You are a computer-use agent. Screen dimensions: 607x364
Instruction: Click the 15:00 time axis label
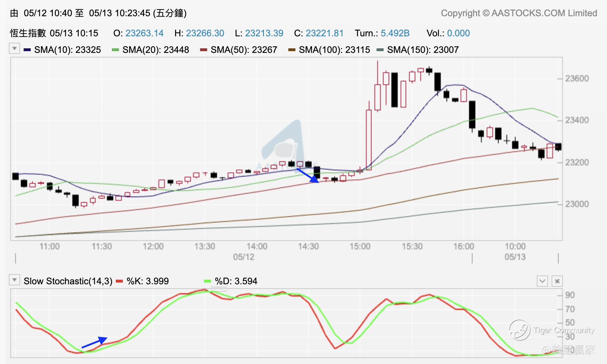(360, 246)
